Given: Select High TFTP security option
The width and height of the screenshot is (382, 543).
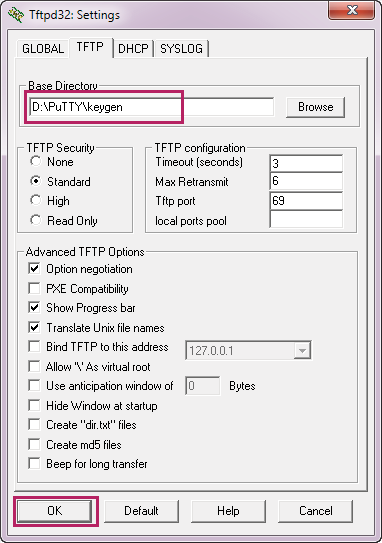Looking at the screenshot, I should [35, 200].
